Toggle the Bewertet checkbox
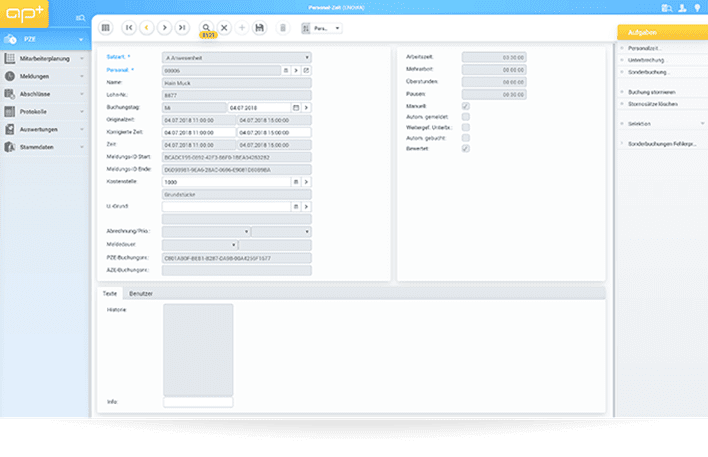This screenshot has width=708, height=457. tap(466, 148)
